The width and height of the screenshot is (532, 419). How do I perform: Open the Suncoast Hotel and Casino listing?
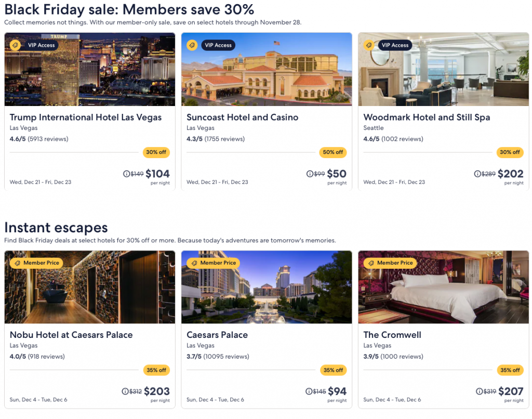point(242,117)
